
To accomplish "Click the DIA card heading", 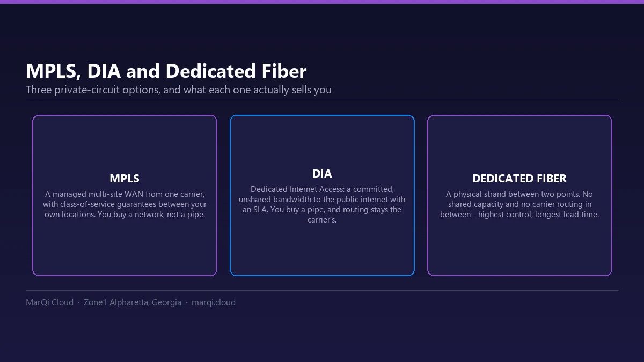I will tap(322, 174).
